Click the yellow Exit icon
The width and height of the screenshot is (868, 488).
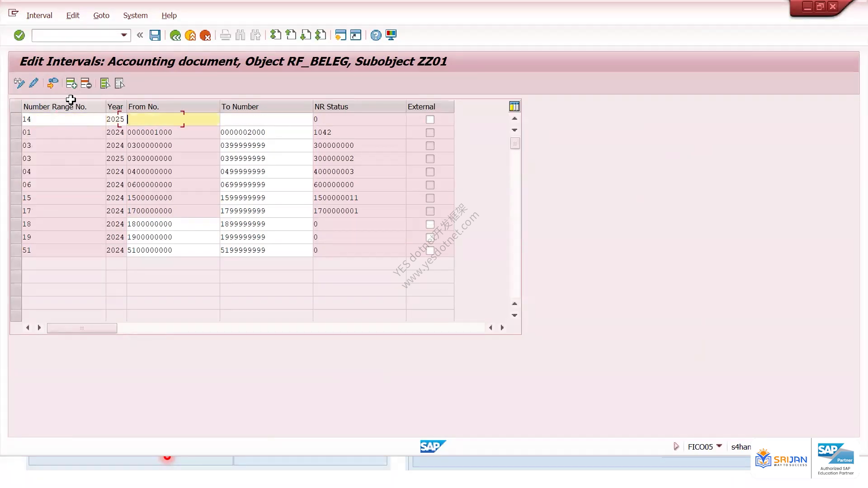pyautogui.click(x=190, y=35)
